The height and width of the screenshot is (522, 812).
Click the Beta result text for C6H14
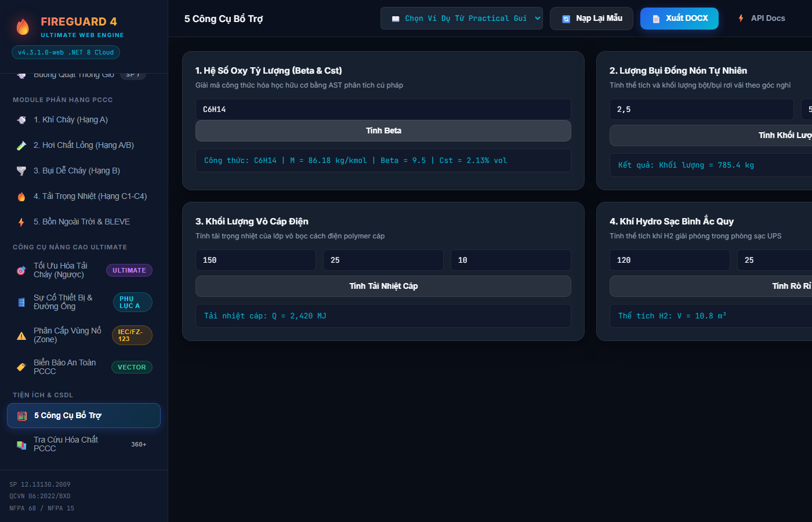pos(356,161)
